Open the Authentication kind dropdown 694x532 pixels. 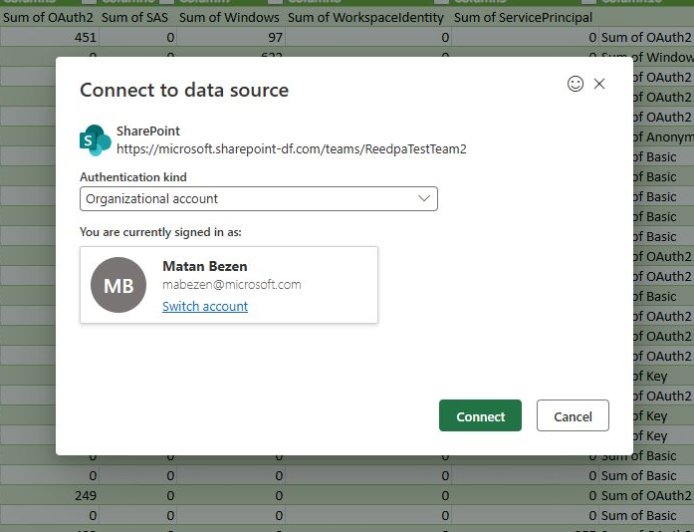coord(259,199)
